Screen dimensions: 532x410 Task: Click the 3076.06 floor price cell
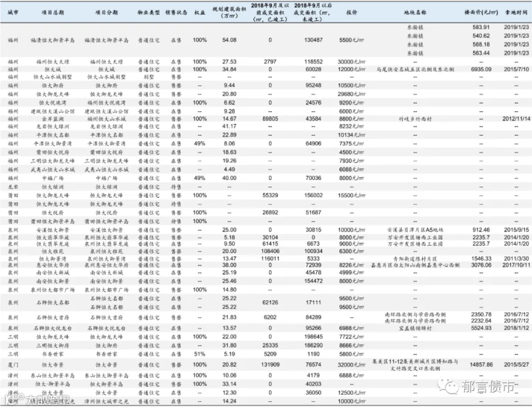[x=481, y=265]
